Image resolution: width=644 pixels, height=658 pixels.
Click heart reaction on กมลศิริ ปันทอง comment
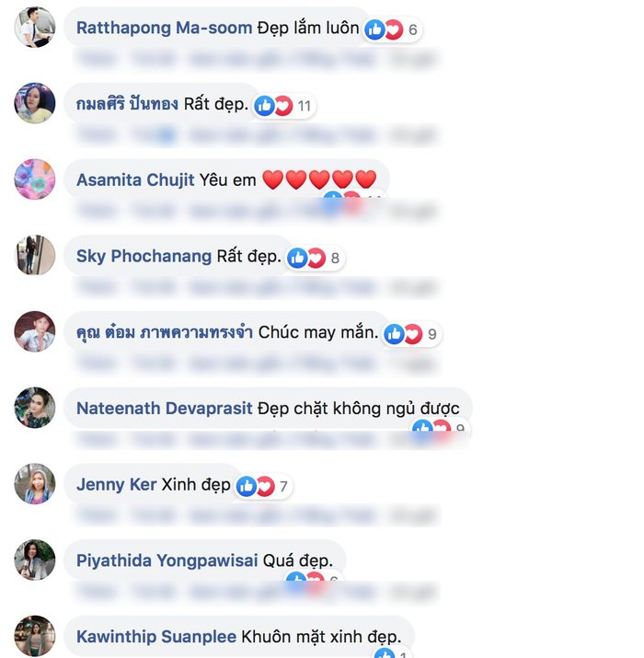pyautogui.click(x=283, y=106)
